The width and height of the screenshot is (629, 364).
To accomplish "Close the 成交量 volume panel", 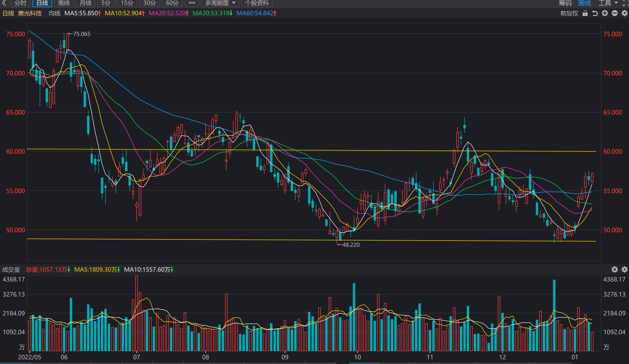I will (615, 269).
